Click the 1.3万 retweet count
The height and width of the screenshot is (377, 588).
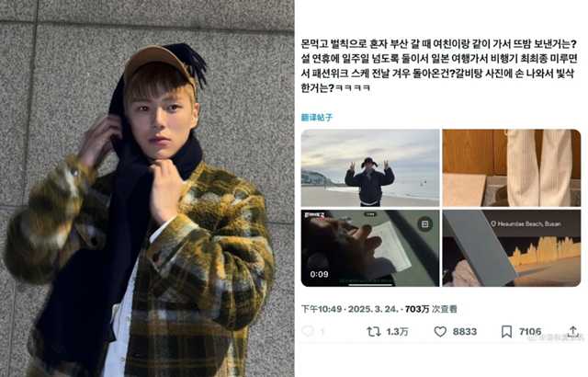pyautogui.click(x=397, y=332)
